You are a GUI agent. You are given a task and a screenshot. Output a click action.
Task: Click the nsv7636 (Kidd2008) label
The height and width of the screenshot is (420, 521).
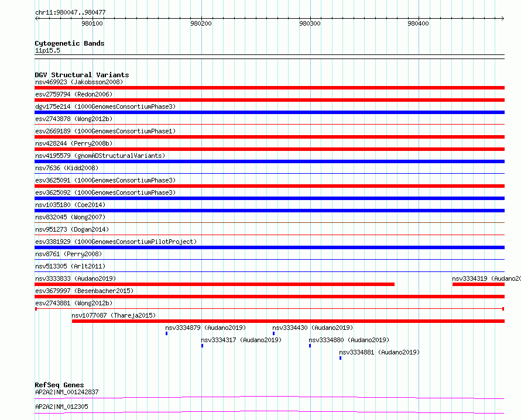point(67,168)
